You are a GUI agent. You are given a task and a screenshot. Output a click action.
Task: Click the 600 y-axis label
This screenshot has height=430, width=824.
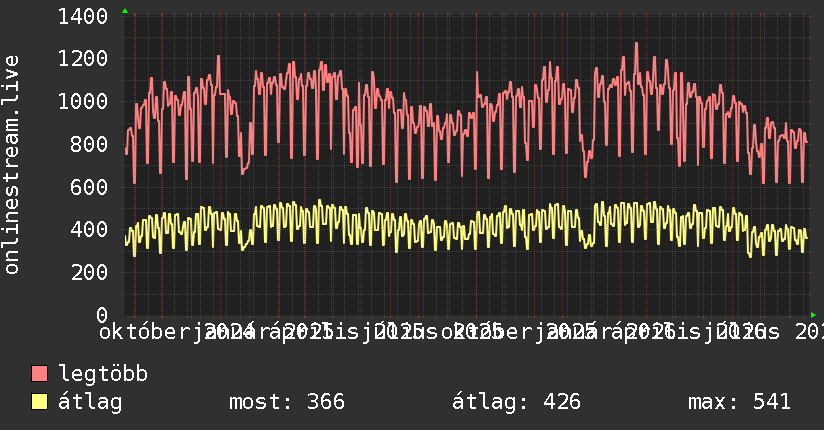tap(89, 187)
